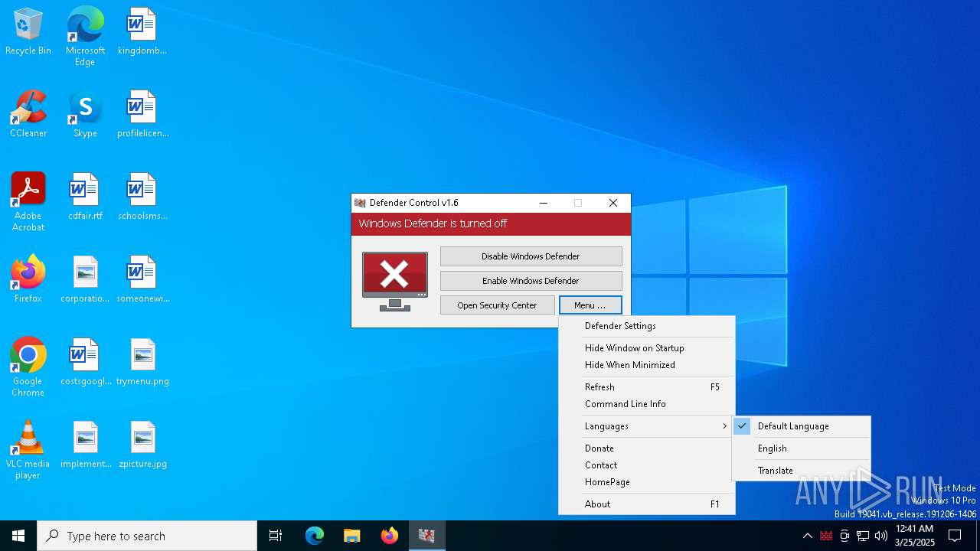Select the corporatio... image file icon
Screen dimensions: 980x551
click(x=85, y=279)
